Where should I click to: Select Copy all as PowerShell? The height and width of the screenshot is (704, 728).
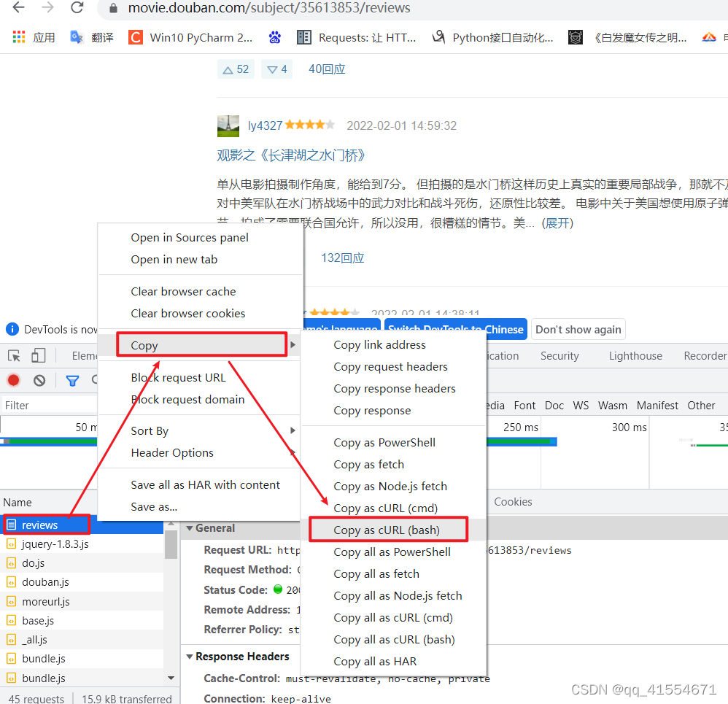(393, 552)
